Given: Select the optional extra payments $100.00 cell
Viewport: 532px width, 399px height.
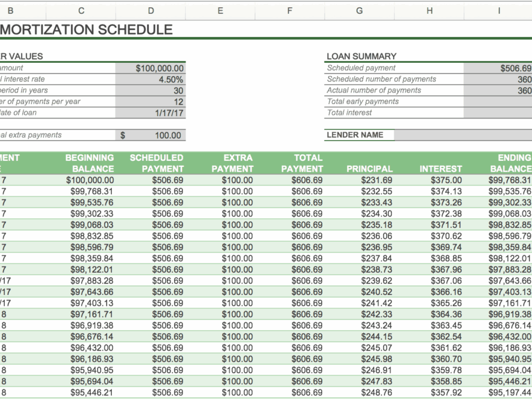Looking at the screenshot, I should point(151,135).
